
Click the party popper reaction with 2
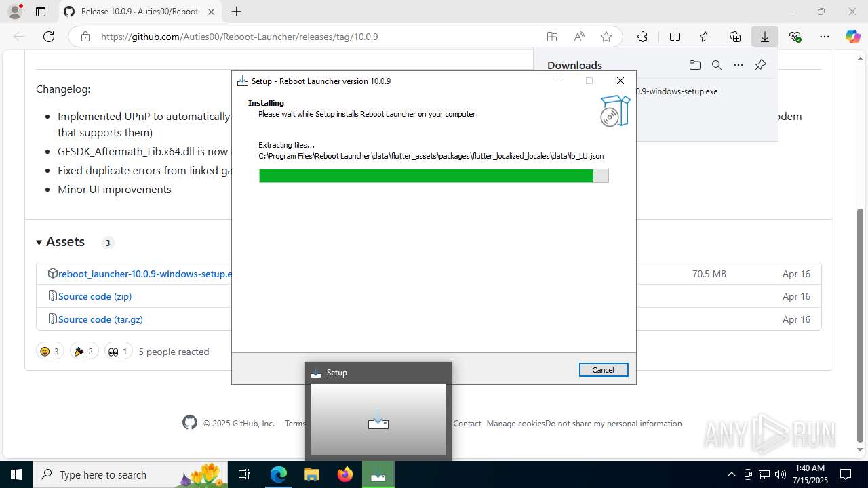(x=84, y=351)
